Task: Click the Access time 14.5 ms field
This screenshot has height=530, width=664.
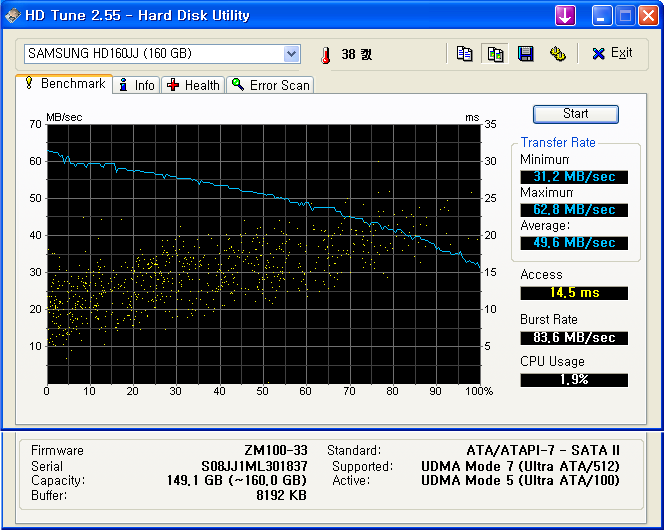Action: click(x=574, y=293)
